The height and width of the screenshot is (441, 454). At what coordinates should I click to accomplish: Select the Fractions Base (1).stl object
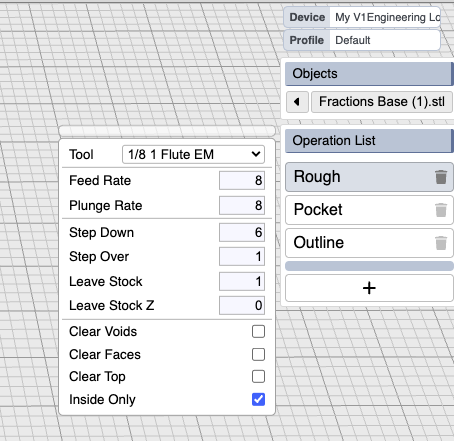(x=382, y=102)
